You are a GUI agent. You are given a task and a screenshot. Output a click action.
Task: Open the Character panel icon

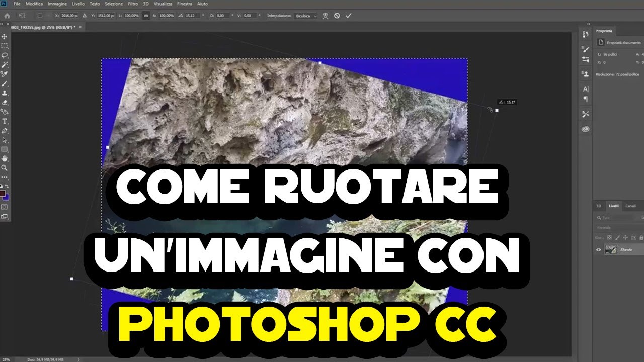[585, 89]
